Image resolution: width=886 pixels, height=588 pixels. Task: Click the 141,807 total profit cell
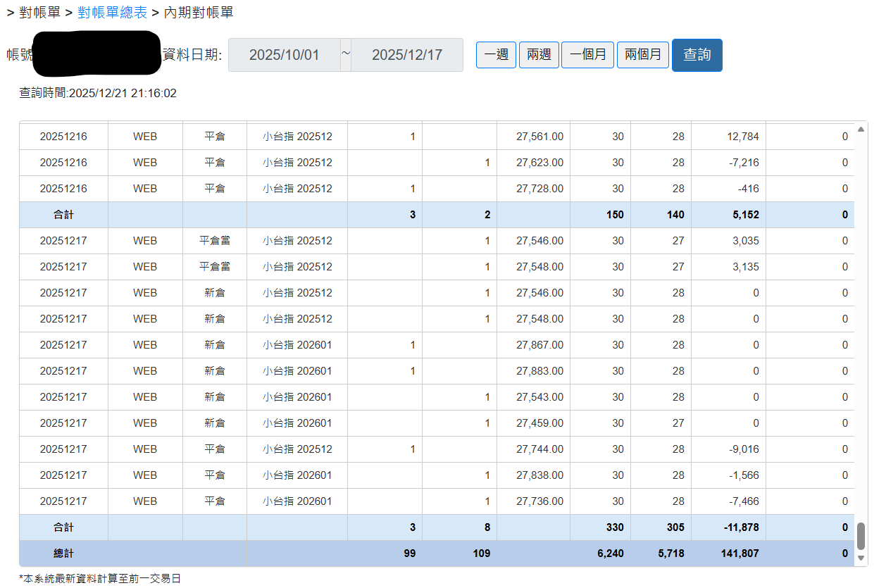[x=728, y=553]
